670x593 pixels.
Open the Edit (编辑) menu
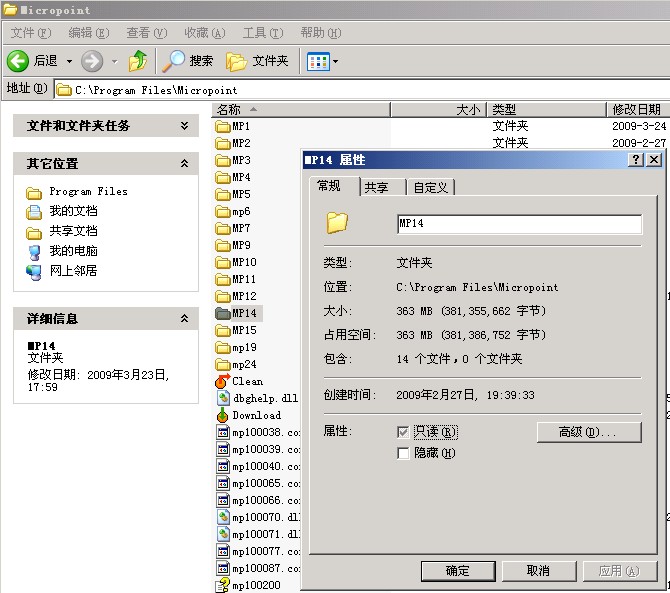click(89, 33)
